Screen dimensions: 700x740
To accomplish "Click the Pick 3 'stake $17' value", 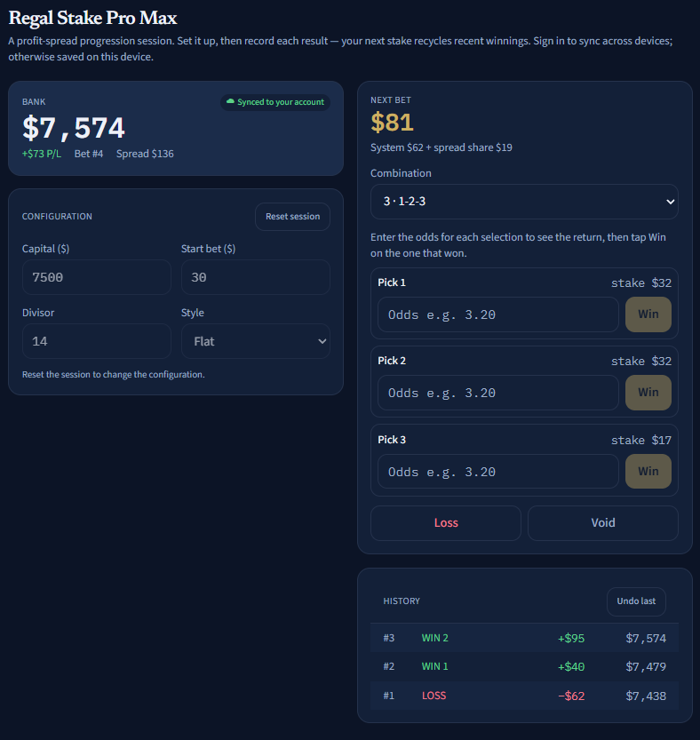I will click(641, 440).
